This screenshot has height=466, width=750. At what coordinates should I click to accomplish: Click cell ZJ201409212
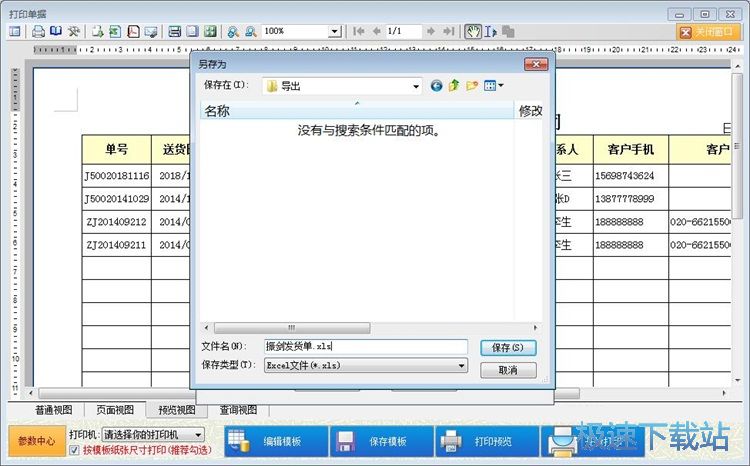(117, 222)
